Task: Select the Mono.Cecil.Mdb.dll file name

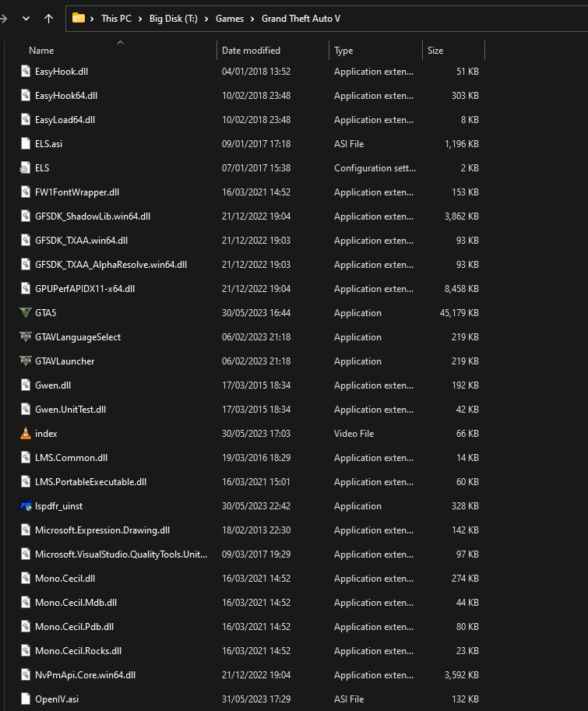Action: (76, 603)
